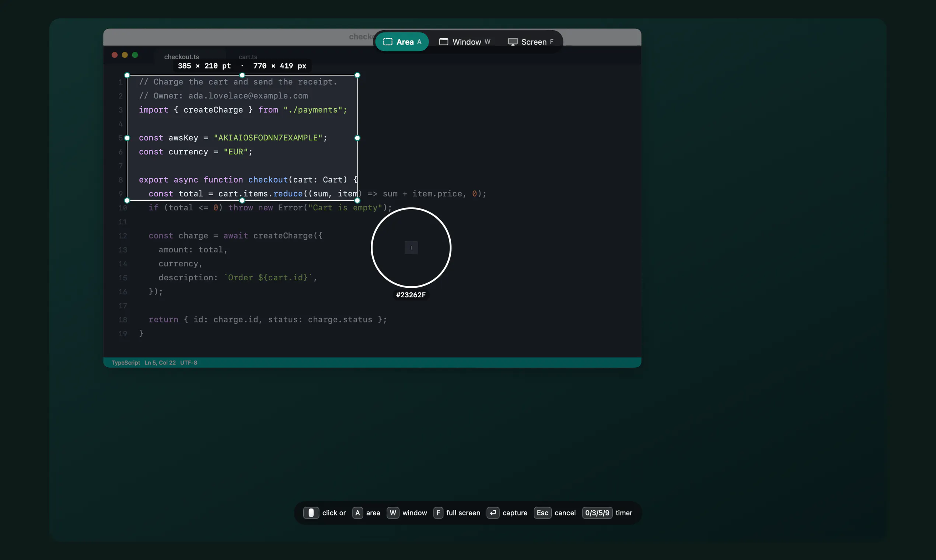Click the awsKey string "AKIAIOSFODNN7EXAMPLE"
This screenshot has width=936, height=560.
[268, 138]
